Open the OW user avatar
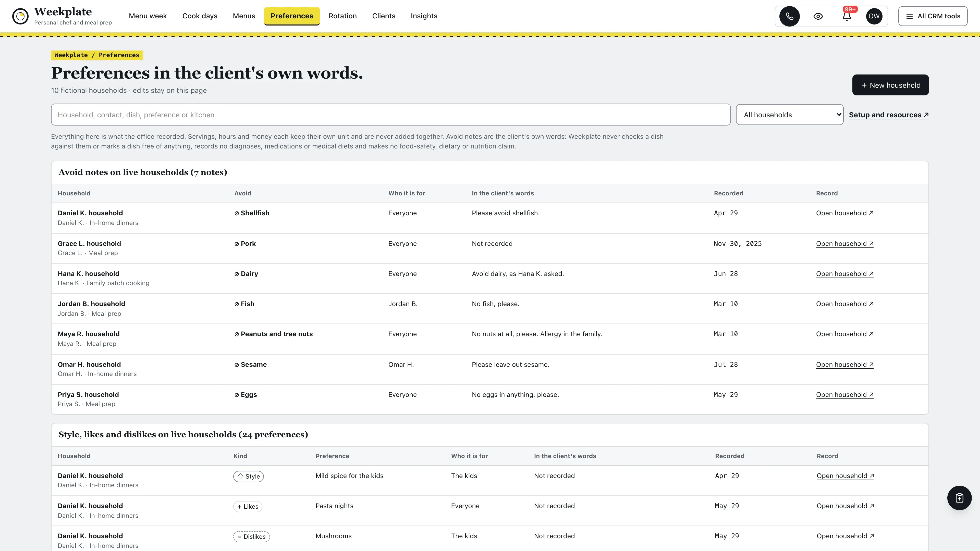Image resolution: width=980 pixels, height=551 pixels. 874,16
